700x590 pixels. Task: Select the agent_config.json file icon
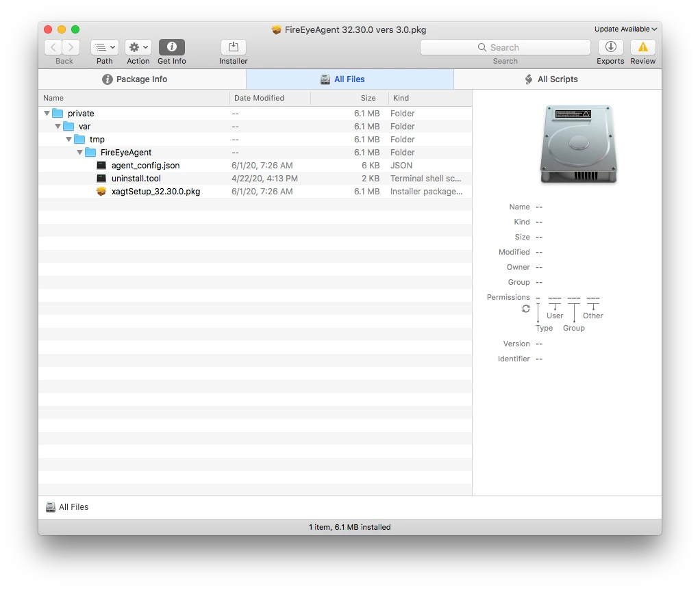[x=101, y=166]
